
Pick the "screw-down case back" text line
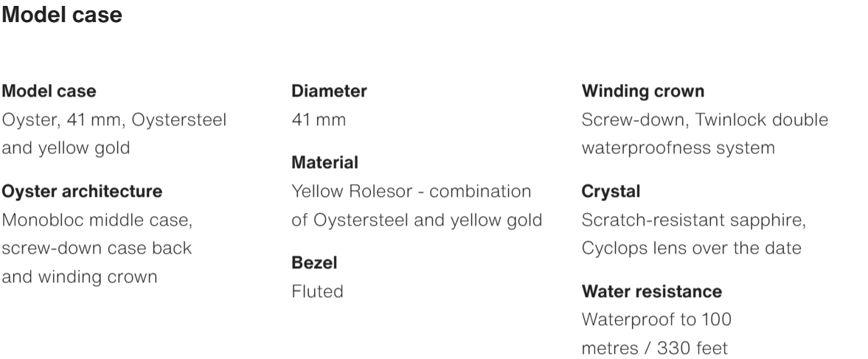[x=97, y=248]
